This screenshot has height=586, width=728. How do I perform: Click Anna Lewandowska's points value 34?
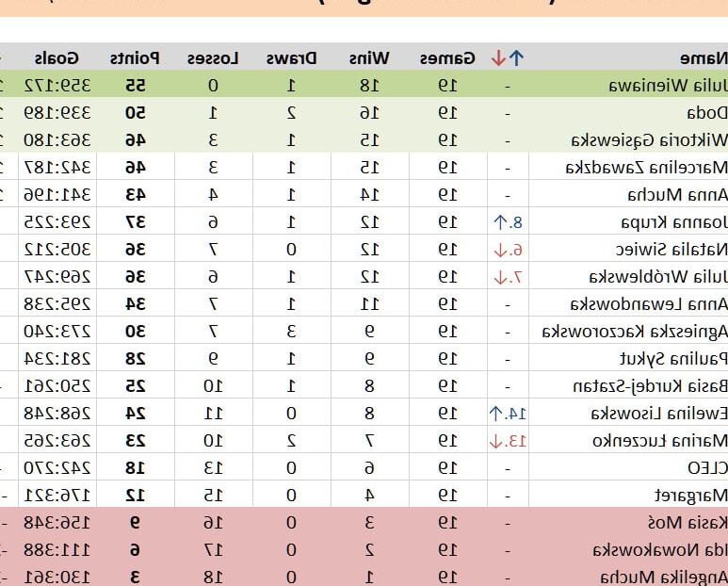coord(135,304)
